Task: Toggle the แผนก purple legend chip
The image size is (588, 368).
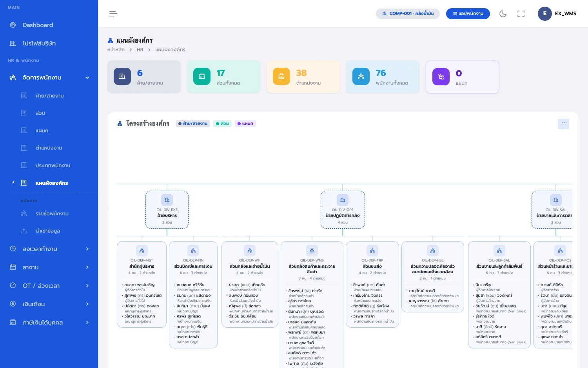Action: click(245, 124)
